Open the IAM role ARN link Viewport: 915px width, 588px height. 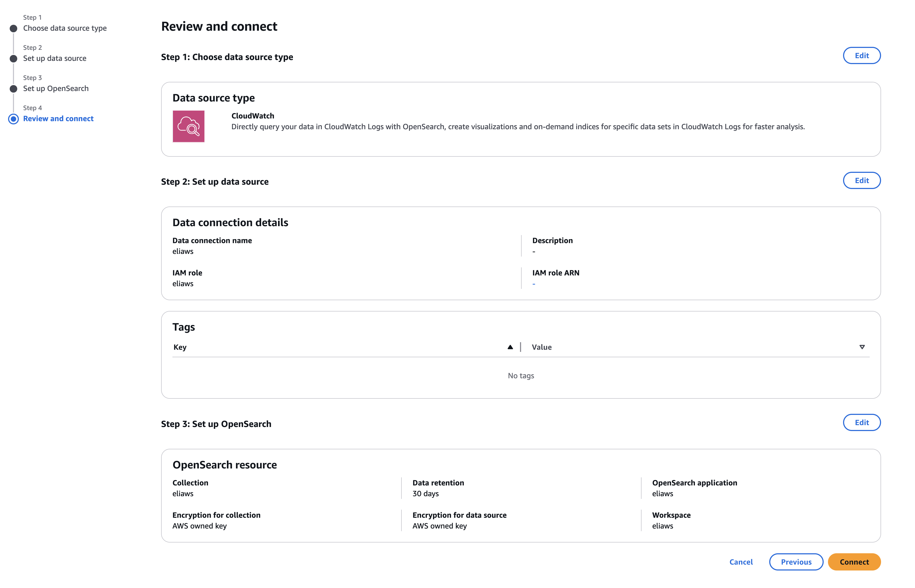tap(534, 284)
